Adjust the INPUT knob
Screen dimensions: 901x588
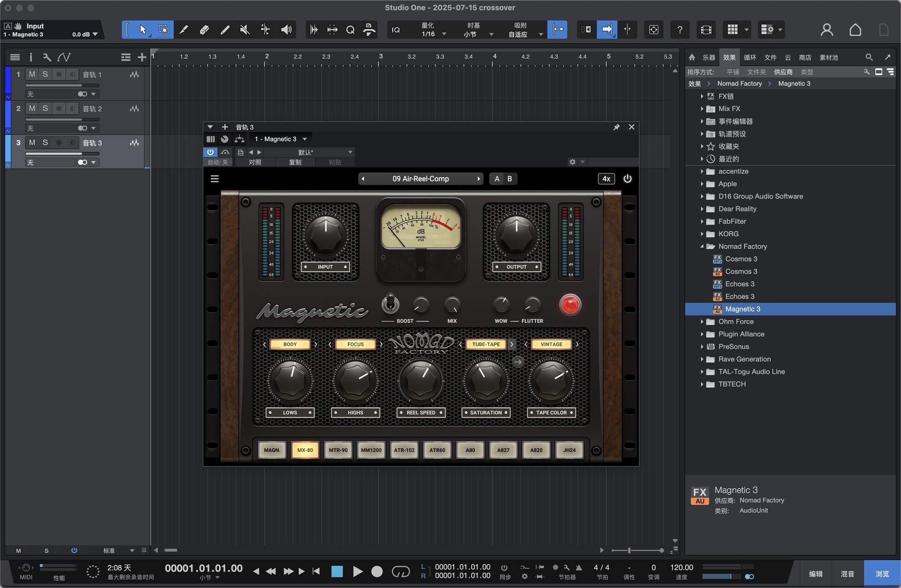coord(325,234)
